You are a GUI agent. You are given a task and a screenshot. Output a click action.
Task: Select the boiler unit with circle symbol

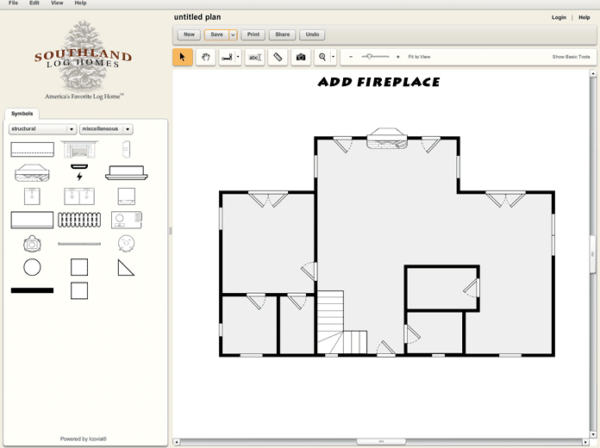click(126, 220)
